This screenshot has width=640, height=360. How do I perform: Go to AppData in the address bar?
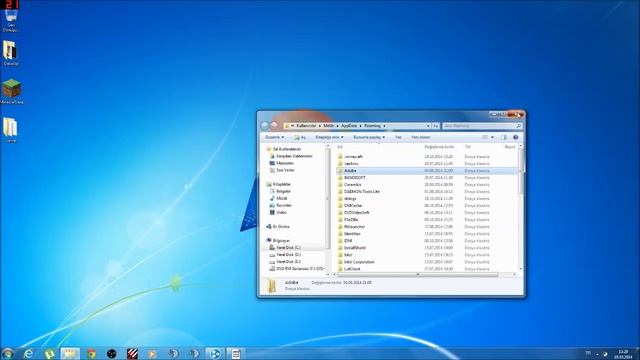349,126
